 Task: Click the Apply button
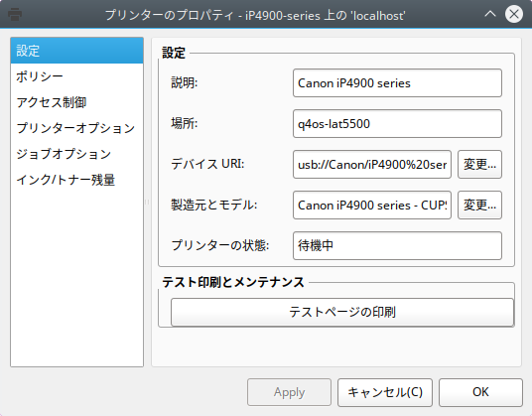(x=289, y=392)
